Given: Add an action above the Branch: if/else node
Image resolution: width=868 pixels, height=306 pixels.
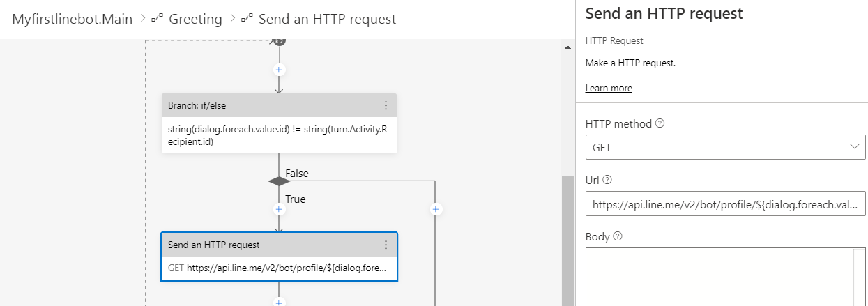Looking at the screenshot, I should point(279,70).
